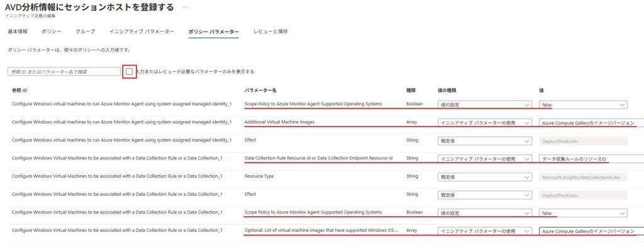Image resolution: width=644 pixels, height=252 pixels.
Task: Open the データ収集ルールのリソースID value dropdown
Action: [x=591, y=159]
